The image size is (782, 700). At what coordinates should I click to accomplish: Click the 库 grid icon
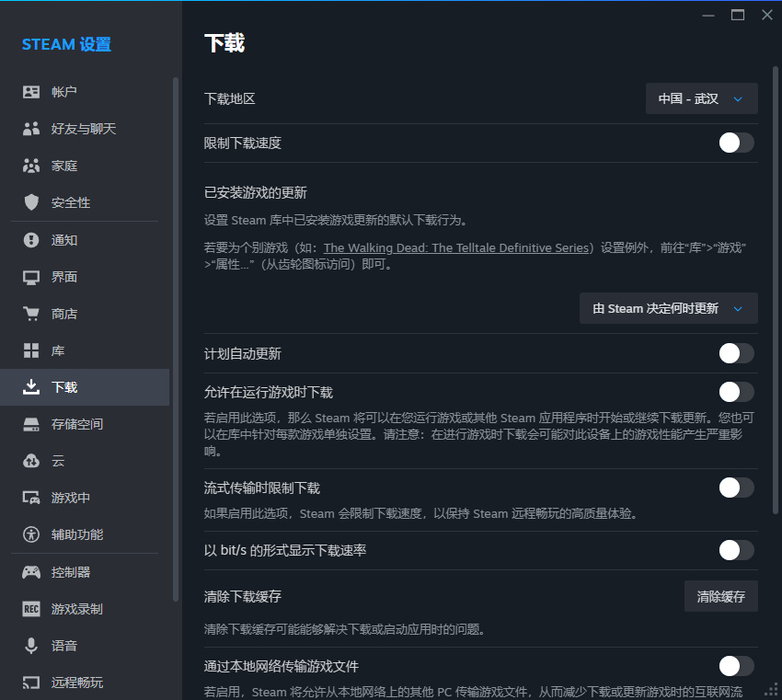pos(31,350)
